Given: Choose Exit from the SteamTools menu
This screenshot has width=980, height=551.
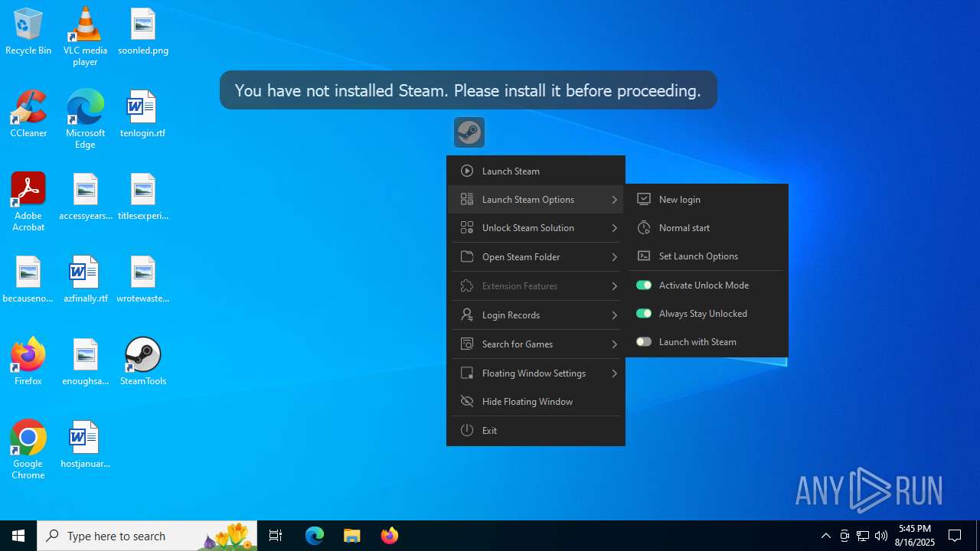Looking at the screenshot, I should pyautogui.click(x=536, y=430).
